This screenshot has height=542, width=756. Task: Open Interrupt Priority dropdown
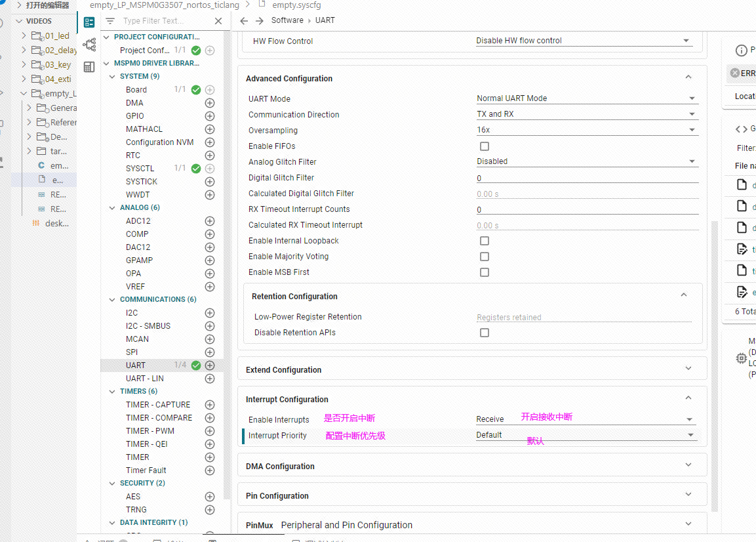click(586, 435)
